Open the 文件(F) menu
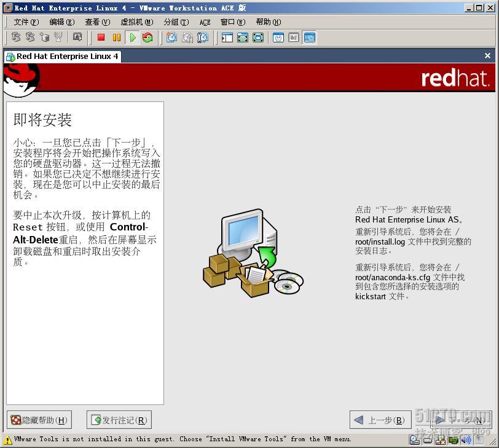Viewport: 499px width, 448px height. (x=26, y=22)
